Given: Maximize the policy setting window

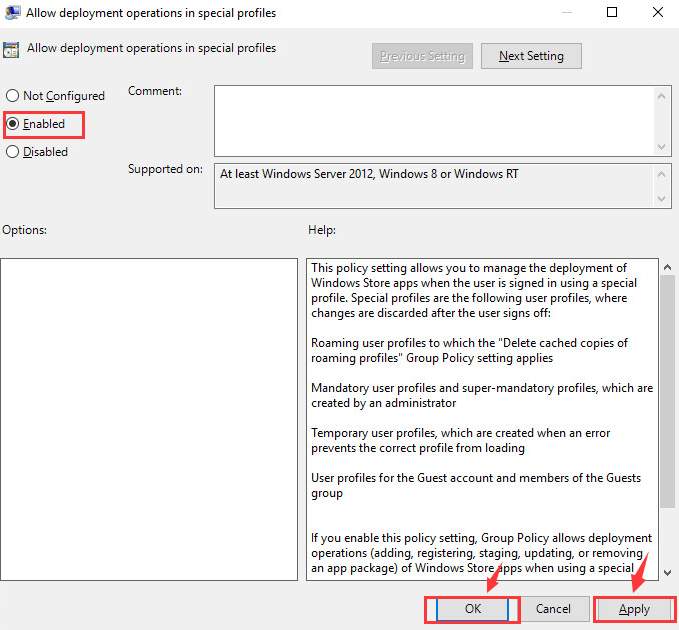Looking at the screenshot, I should (612, 12).
